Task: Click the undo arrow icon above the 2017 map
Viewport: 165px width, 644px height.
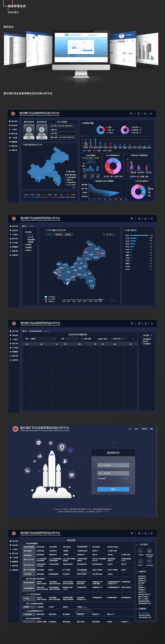Action: tap(104, 234)
